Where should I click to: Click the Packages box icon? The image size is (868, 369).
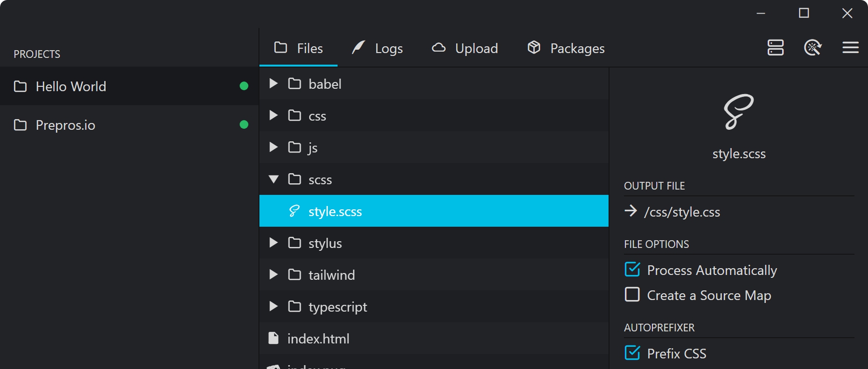click(534, 47)
